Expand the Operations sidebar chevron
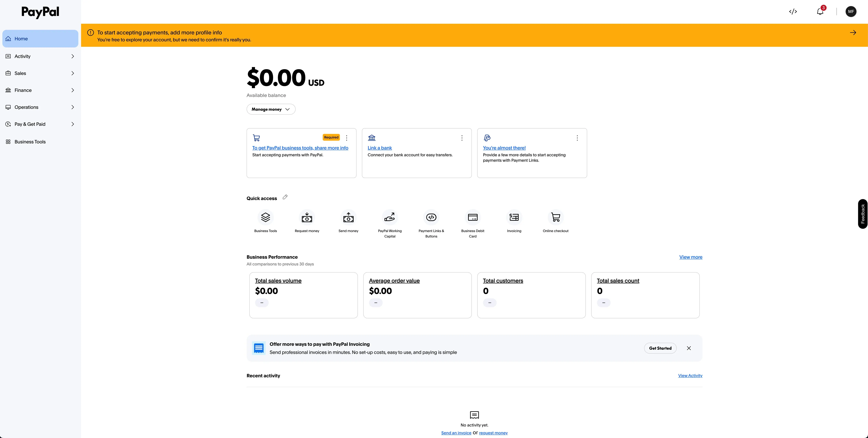 [72, 107]
